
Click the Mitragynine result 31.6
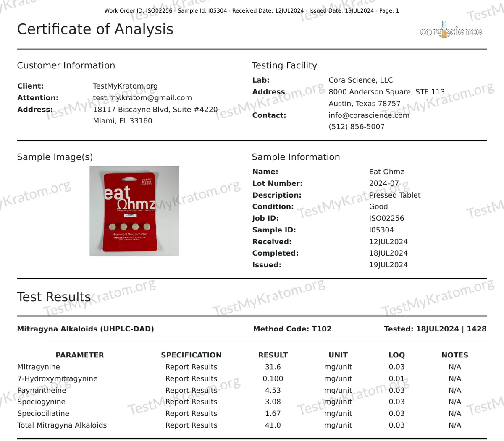pyautogui.click(x=273, y=367)
